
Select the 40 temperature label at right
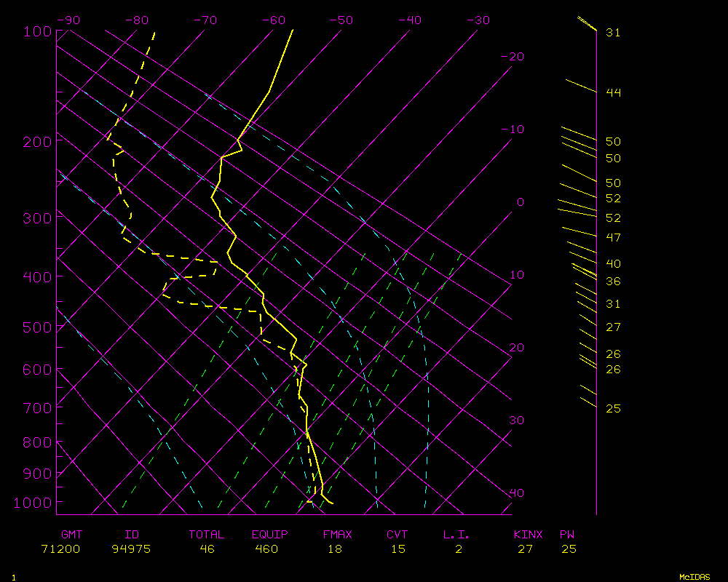point(516,493)
